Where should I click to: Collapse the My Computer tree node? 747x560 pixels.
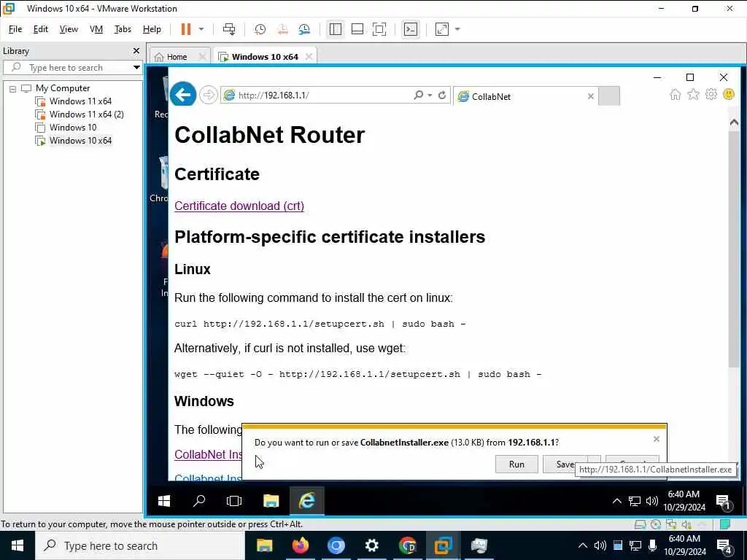point(13,88)
